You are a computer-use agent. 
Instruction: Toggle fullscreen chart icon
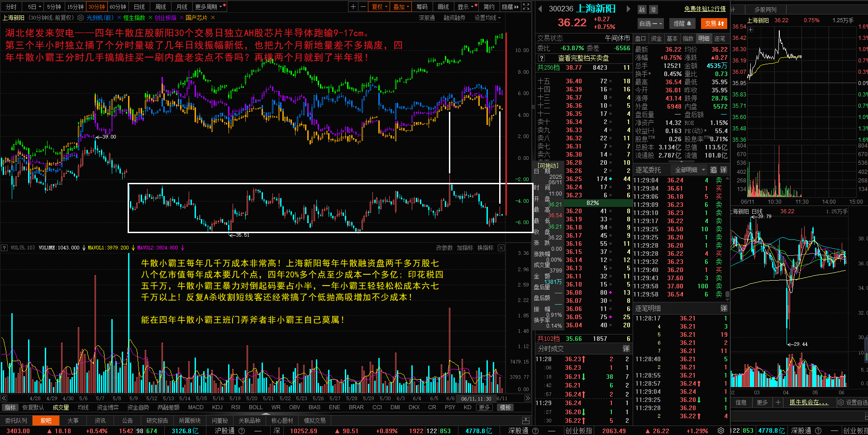[x=526, y=7]
